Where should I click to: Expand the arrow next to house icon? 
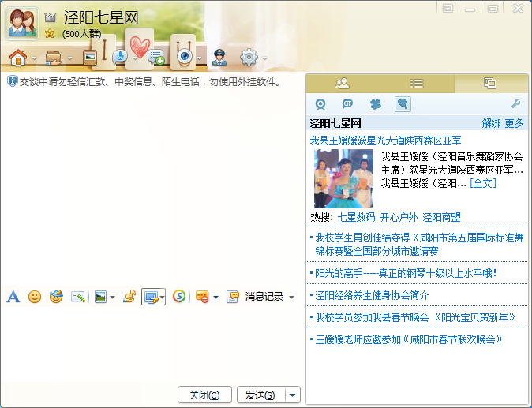[34, 58]
